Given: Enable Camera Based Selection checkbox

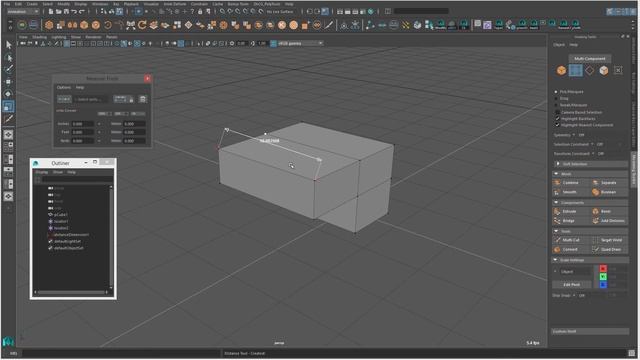Looking at the screenshot, I should 558,112.
